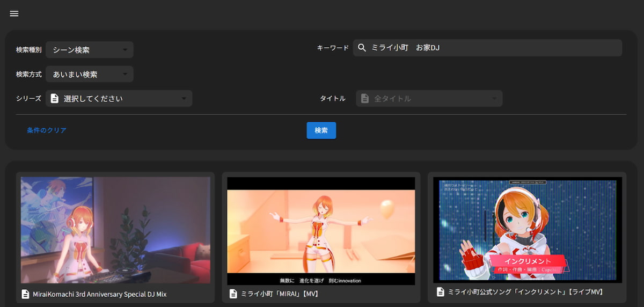Open the MIRAI MV video thumbnail
The image size is (644, 307).
coord(321,231)
